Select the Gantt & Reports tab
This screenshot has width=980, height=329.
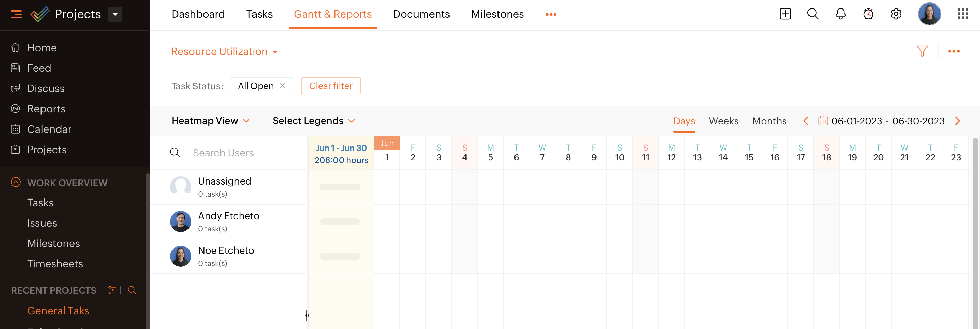coord(333,14)
